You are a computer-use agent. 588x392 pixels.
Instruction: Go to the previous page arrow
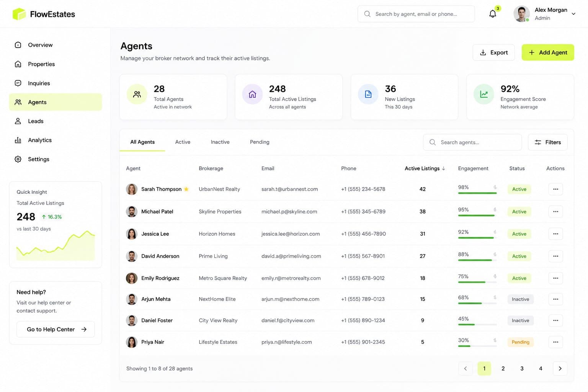pyautogui.click(x=465, y=368)
